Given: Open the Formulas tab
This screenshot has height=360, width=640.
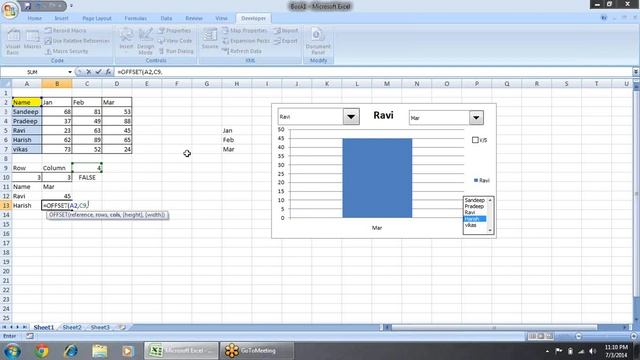Looking at the screenshot, I should click(x=136, y=18).
